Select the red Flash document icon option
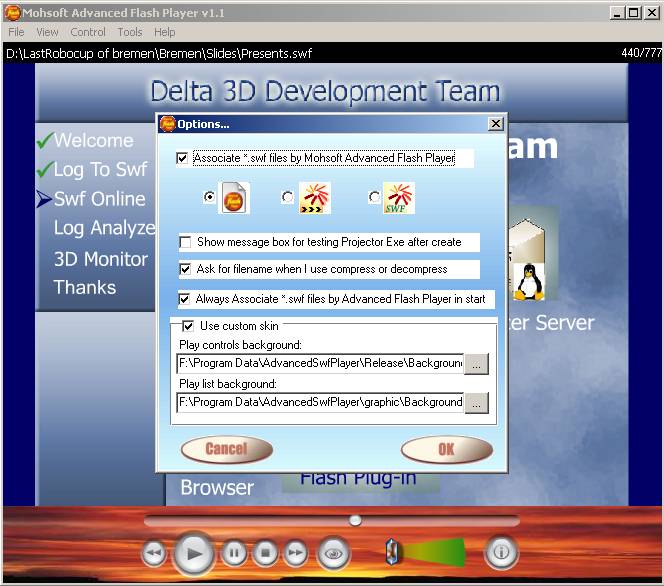This screenshot has width=664, height=586. click(233, 197)
